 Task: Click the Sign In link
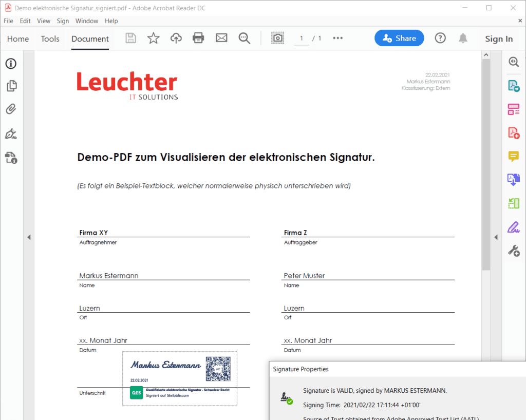click(499, 39)
